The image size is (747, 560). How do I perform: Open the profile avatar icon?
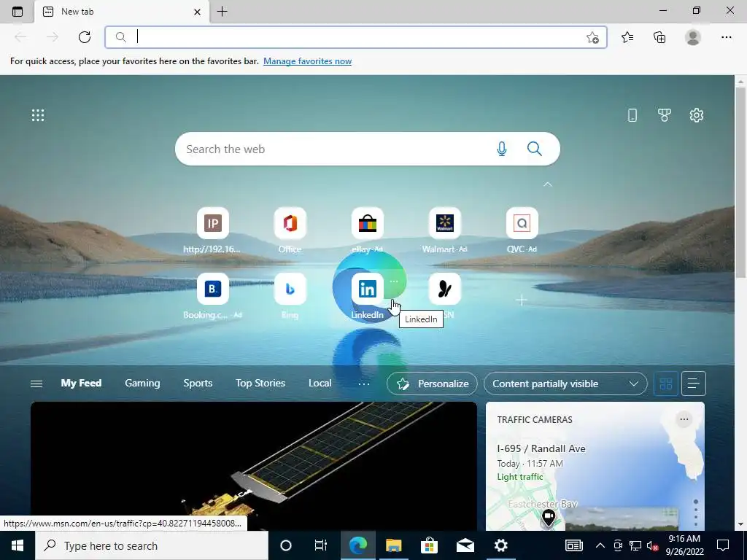pyautogui.click(x=693, y=37)
